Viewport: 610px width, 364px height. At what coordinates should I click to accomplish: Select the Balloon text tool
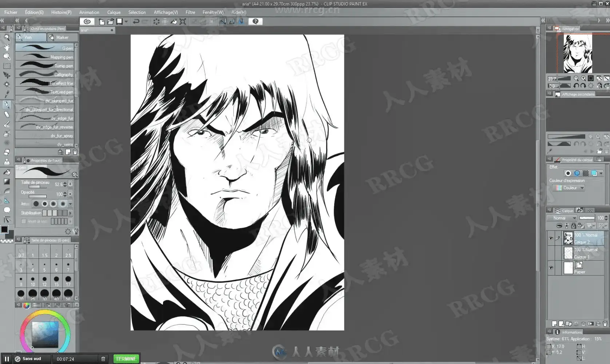[x=7, y=210]
